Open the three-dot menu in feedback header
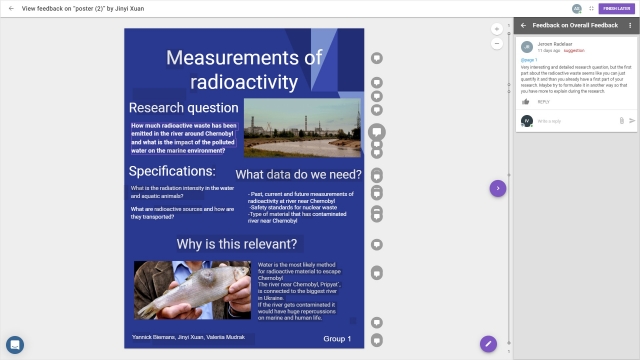 pyautogui.click(x=630, y=25)
